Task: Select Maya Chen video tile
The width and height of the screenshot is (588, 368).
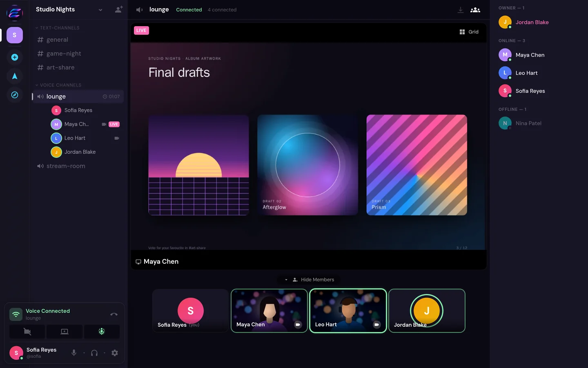Action: [269, 311]
